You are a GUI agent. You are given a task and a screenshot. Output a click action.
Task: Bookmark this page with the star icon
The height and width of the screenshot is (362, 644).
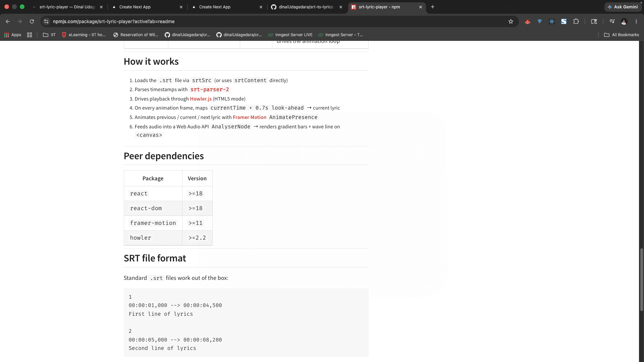pos(511,21)
